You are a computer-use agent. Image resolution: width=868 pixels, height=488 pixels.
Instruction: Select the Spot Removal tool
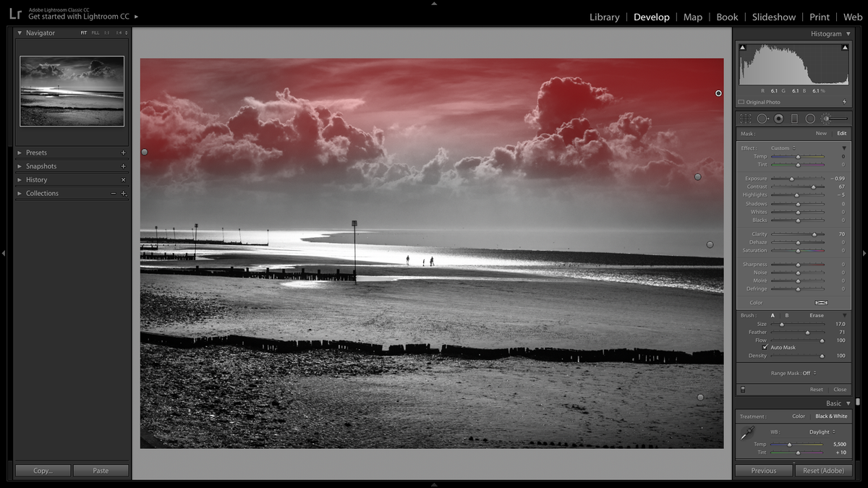point(763,119)
